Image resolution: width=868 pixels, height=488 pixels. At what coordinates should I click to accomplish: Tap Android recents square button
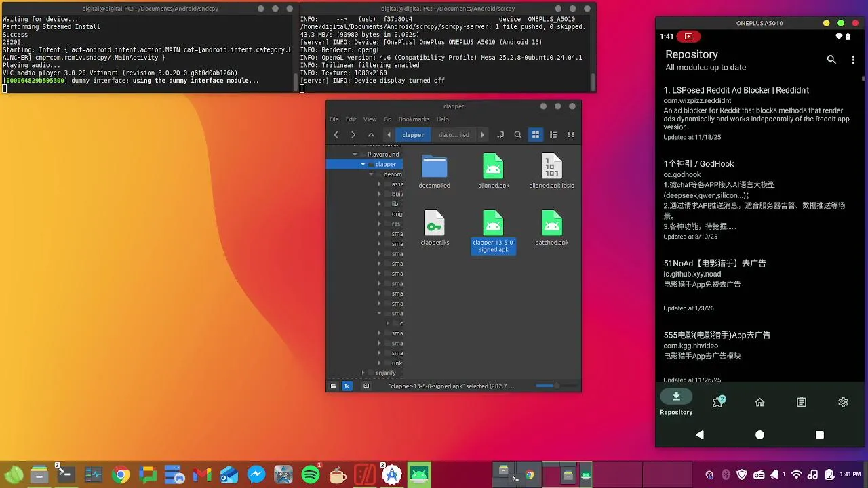tap(819, 435)
